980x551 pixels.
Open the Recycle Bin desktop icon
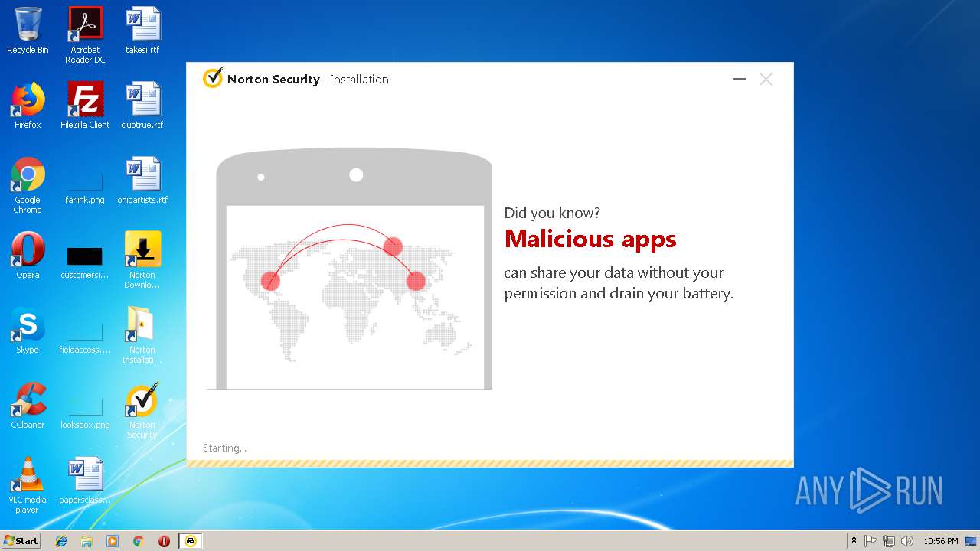[x=28, y=31]
